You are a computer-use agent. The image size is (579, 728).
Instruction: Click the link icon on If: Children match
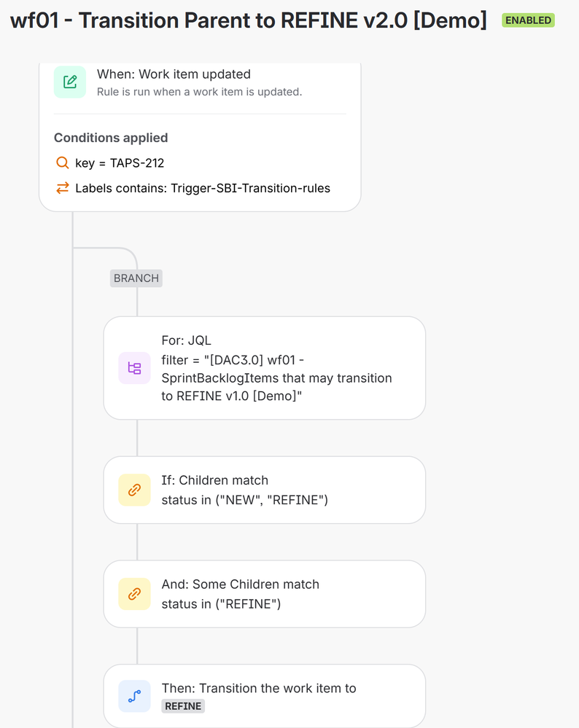pos(134,490)
